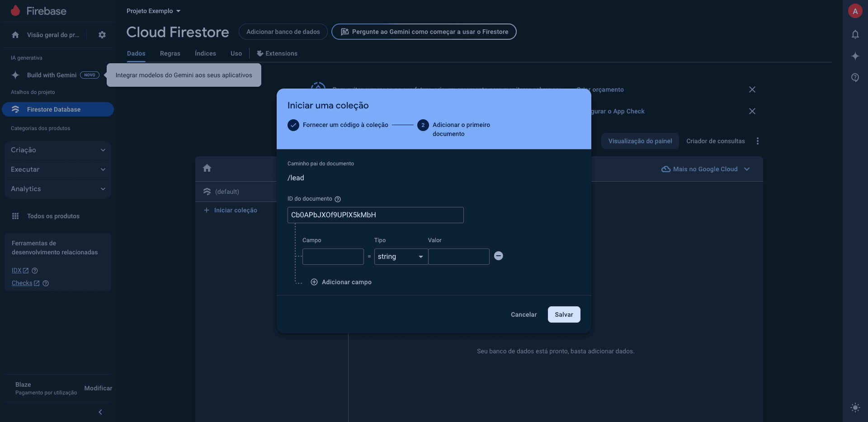Click the Campo name input field
This screenshot has height=422, width=868.
333,257
